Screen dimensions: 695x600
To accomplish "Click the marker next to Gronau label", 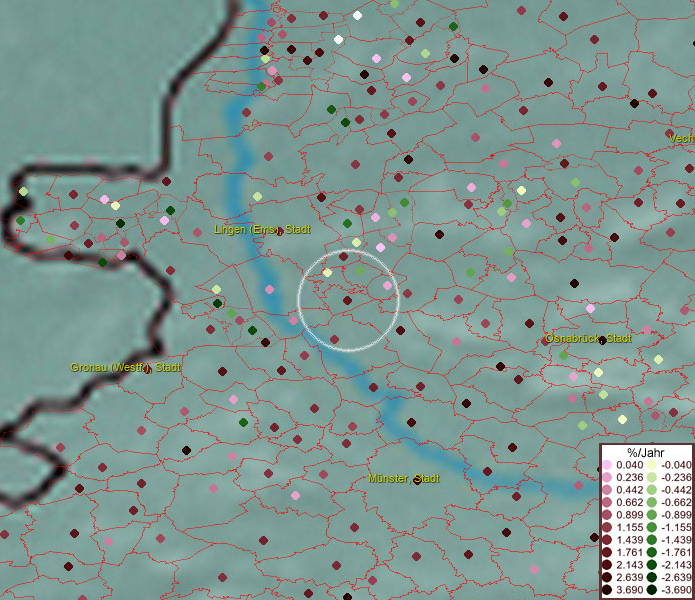I will coord(146,369).
